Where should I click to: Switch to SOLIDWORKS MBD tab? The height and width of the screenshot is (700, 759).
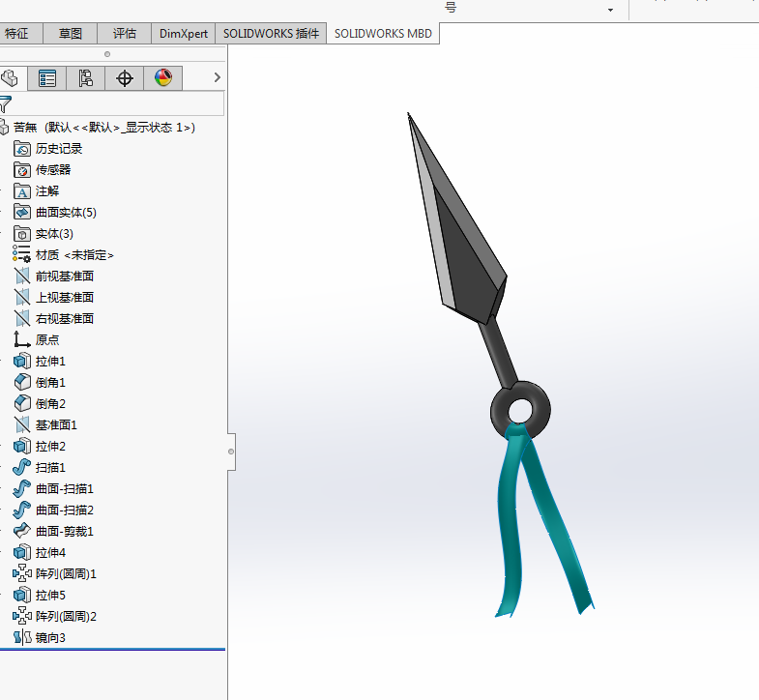[x=383, y=34]
